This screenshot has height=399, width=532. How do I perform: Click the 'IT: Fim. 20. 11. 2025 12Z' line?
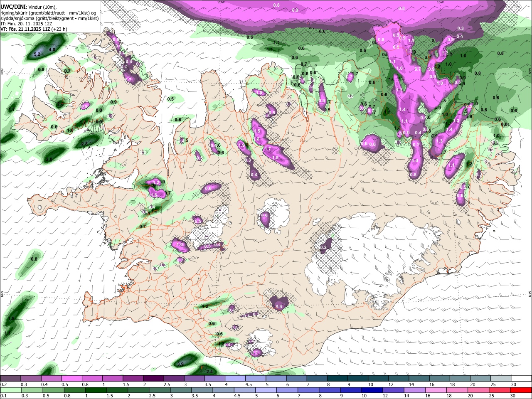coord(27,24)
